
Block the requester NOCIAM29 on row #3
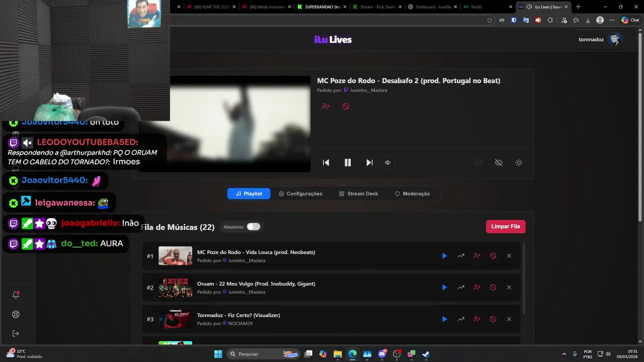[x=477, y=319]
